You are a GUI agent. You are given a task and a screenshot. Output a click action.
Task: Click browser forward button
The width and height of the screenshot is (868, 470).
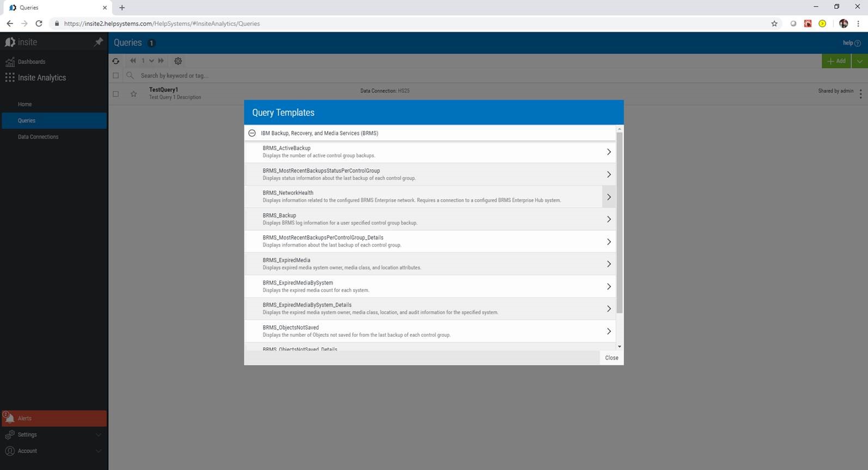[x=24, y=23]
